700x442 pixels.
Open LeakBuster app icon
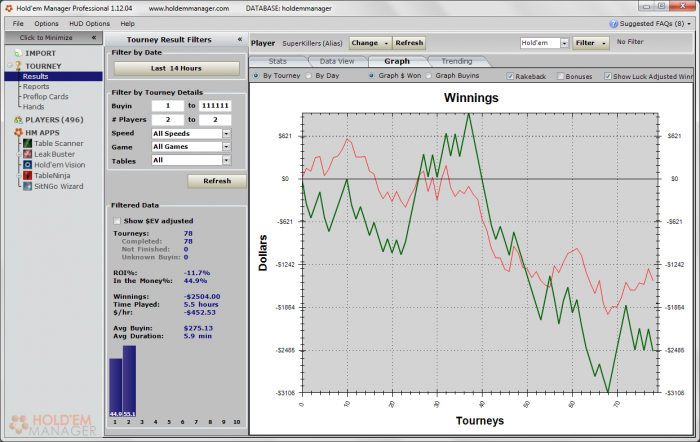[27, 154]
